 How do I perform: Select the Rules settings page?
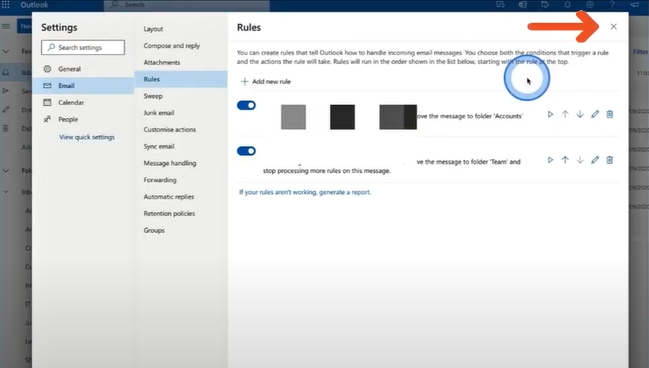pos(180,79)
